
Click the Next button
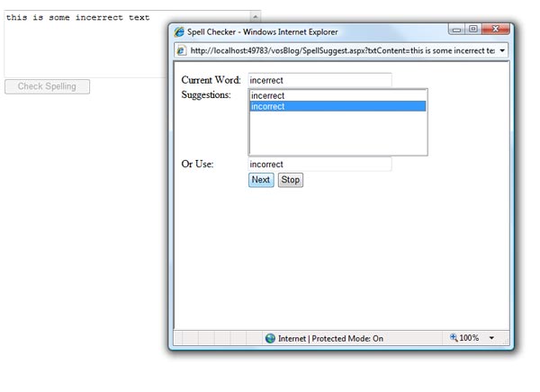coord(261,180)
